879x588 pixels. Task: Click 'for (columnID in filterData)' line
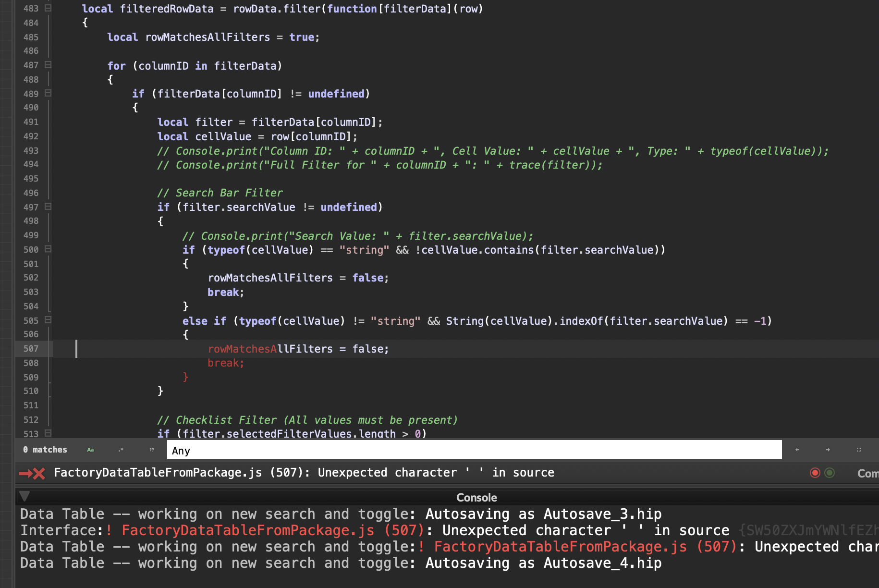coord(195,66)
